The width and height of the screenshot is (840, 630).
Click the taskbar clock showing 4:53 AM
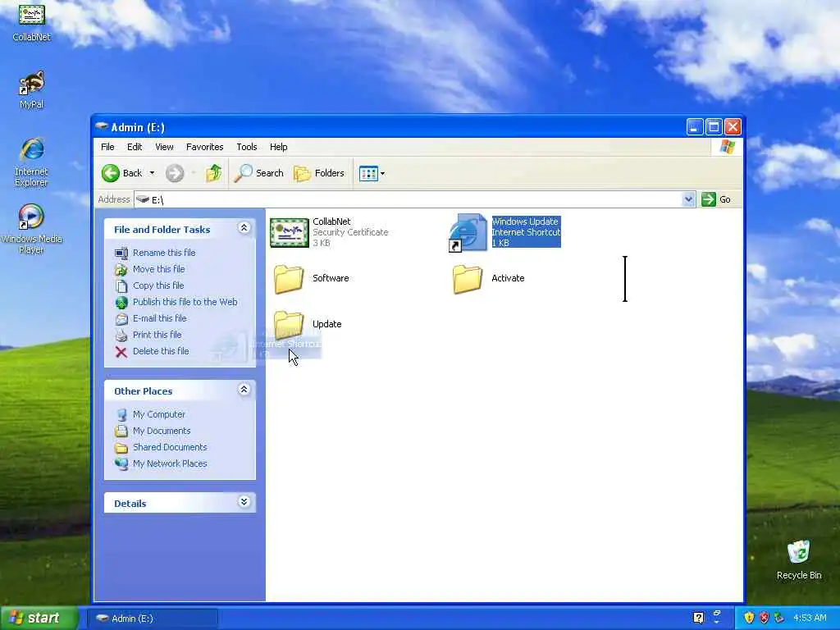(810, 619)
